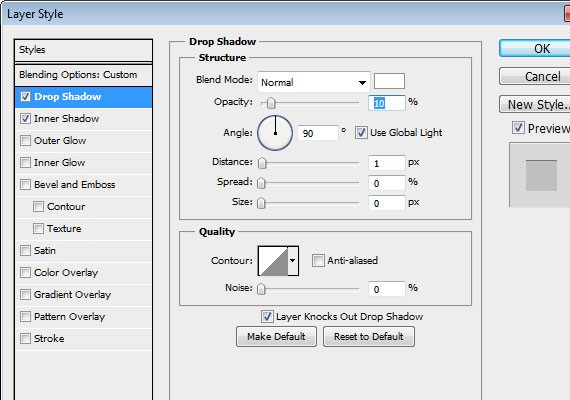Toggle Layer Knocks Out Drop Shadow

267,316
